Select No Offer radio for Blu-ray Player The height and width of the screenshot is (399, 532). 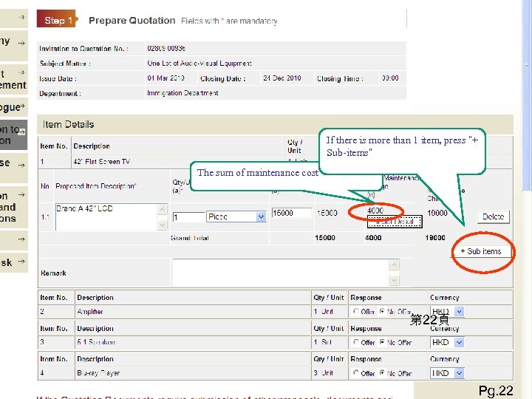tap(383, 373)
